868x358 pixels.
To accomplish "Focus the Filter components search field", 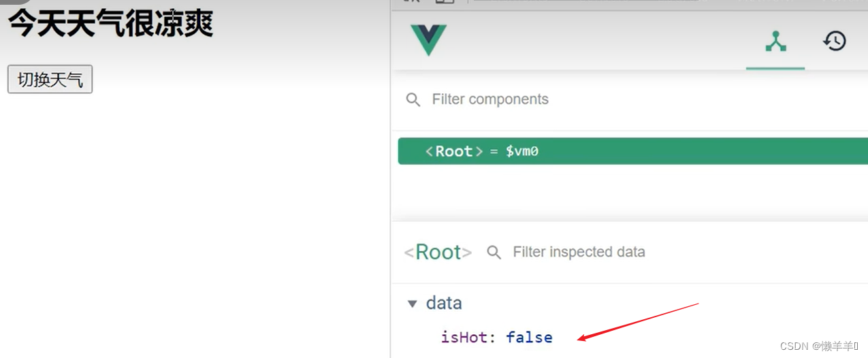I will click(x=545, y=100).
